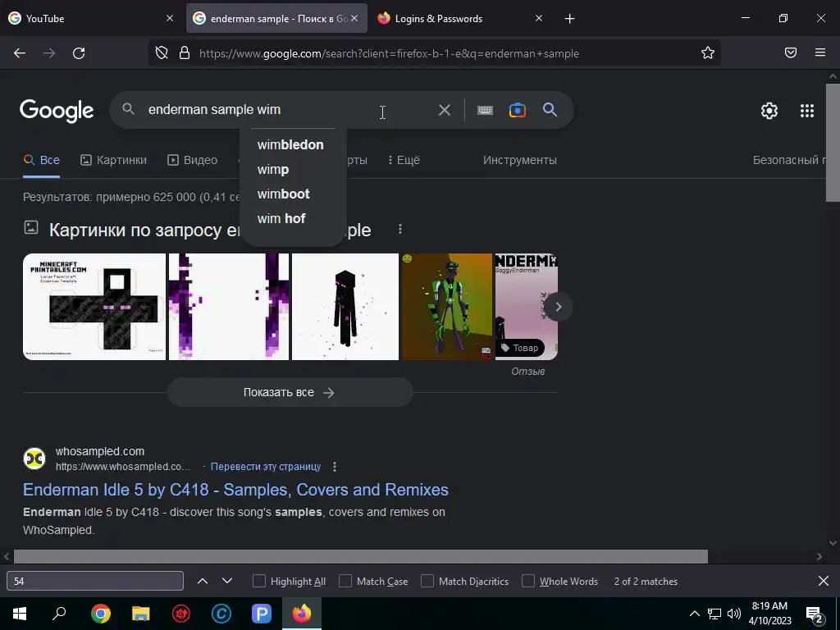The image size is (840, 630).
Task: Go back to the previous page
Action: point(20,53)
